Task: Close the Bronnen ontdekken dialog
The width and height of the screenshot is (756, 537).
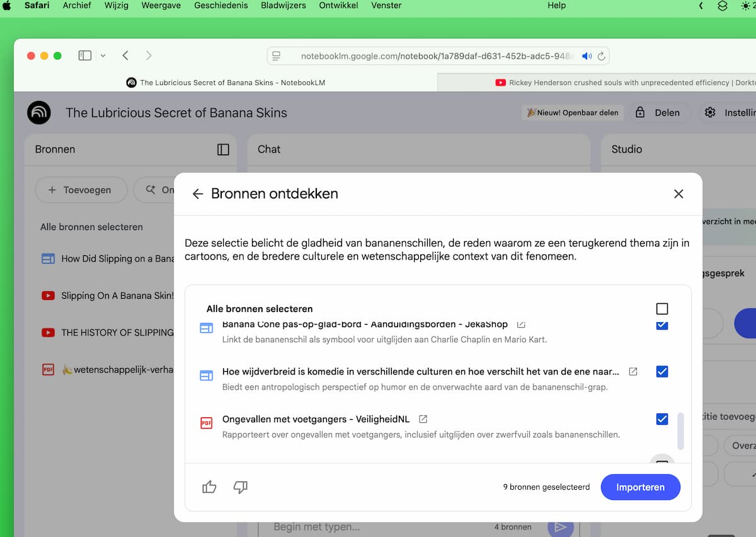Action: 679,194
